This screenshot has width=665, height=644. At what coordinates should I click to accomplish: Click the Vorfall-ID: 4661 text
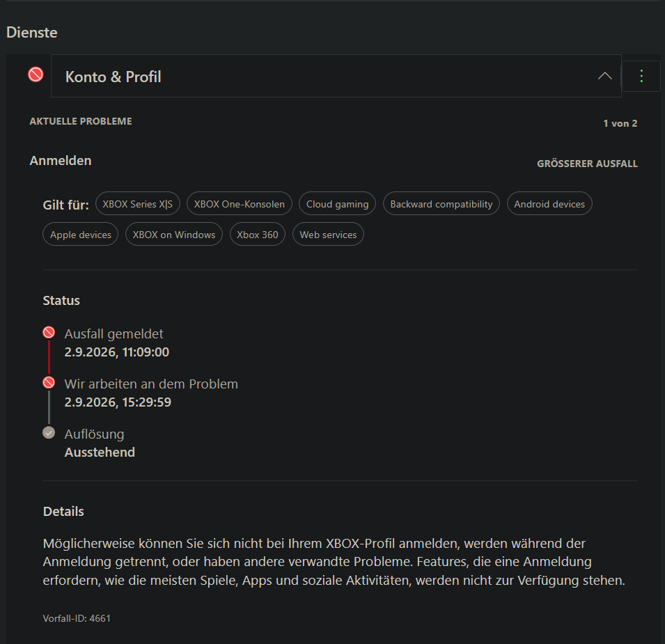click(77, 618)
